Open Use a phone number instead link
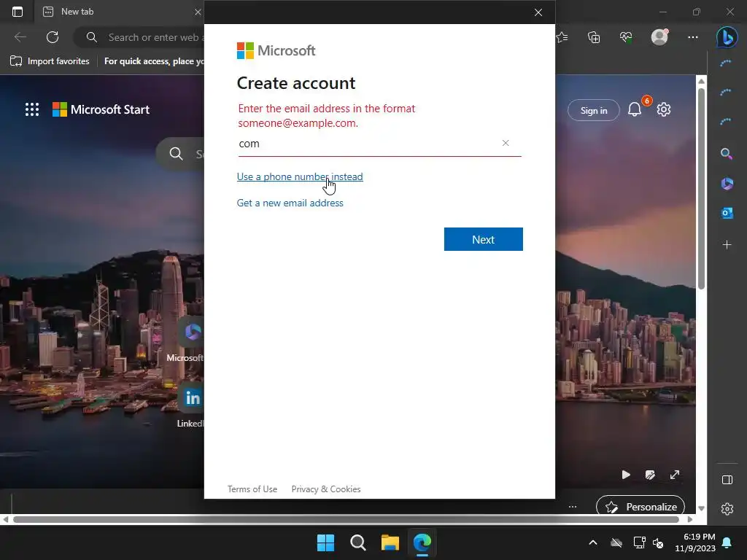Viewport: 747px width, 560px height. pos(300,176)
